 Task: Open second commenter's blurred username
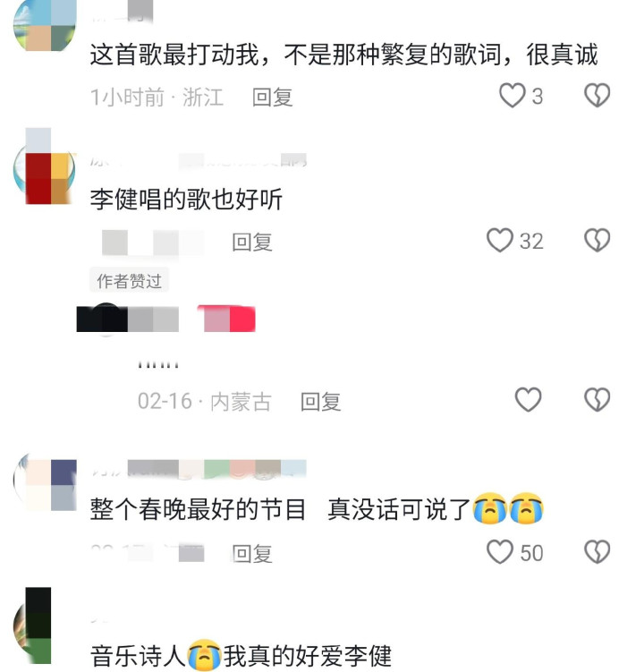click(x=199, y=161)
